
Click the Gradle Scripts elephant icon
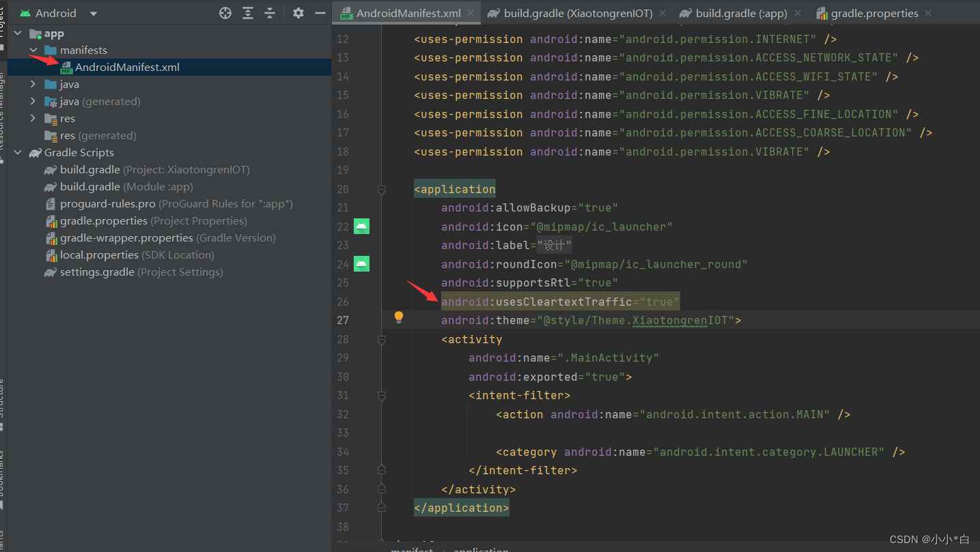[35, 153]
